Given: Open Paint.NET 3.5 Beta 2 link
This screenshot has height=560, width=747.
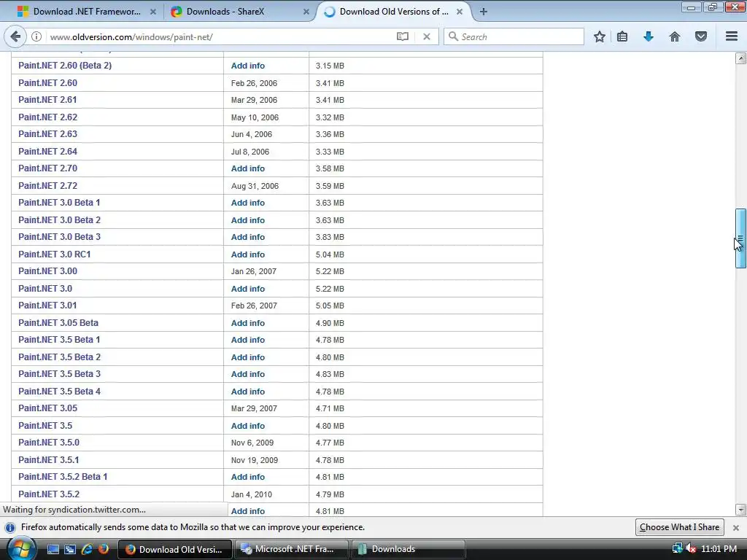Looking at the screenshot, I should coord(59,357).
